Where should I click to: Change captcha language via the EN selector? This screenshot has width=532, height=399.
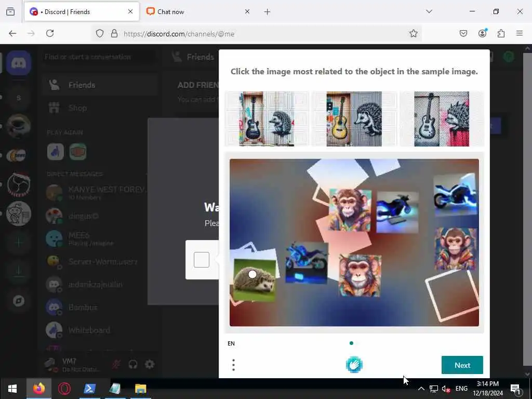point(231,343)
